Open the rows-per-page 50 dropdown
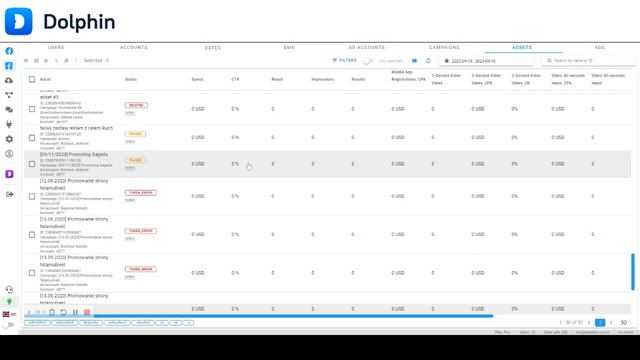Viewport: 640px width, 360px height. click(x=626, y=322)
